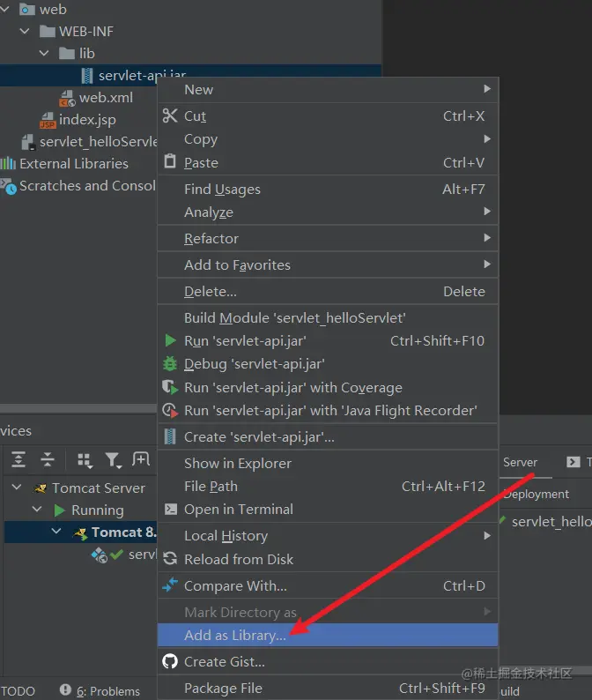Viewport: 592px width, 700px height.
Task: Select Build Module 'servlet_helloServlet'
Action: [x=328, y=317]
